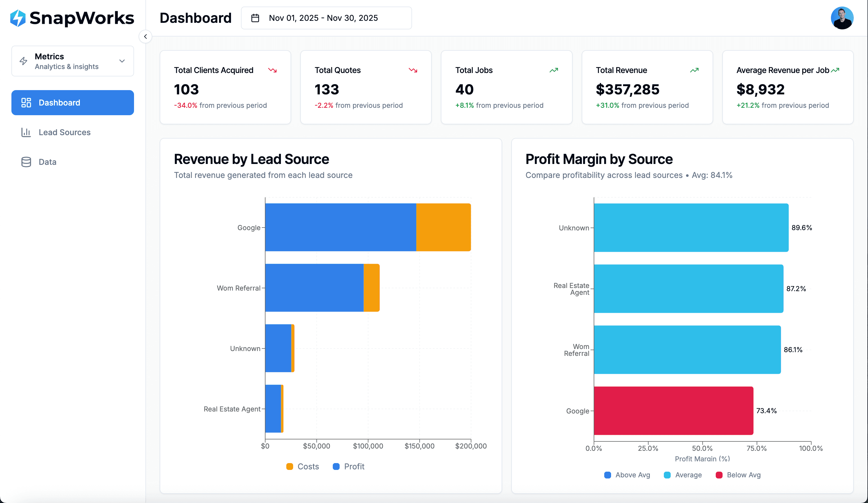Image resolution: width=868 pixels, height=503 pixels.
Task: Click the upward trend arrow on Total Revenue card
Action: tap(694, 70)
